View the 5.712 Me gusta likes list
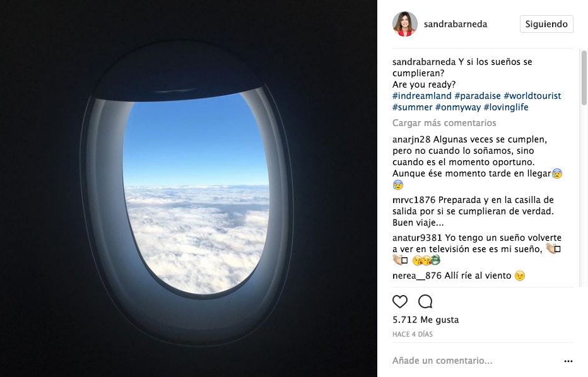 426,320
